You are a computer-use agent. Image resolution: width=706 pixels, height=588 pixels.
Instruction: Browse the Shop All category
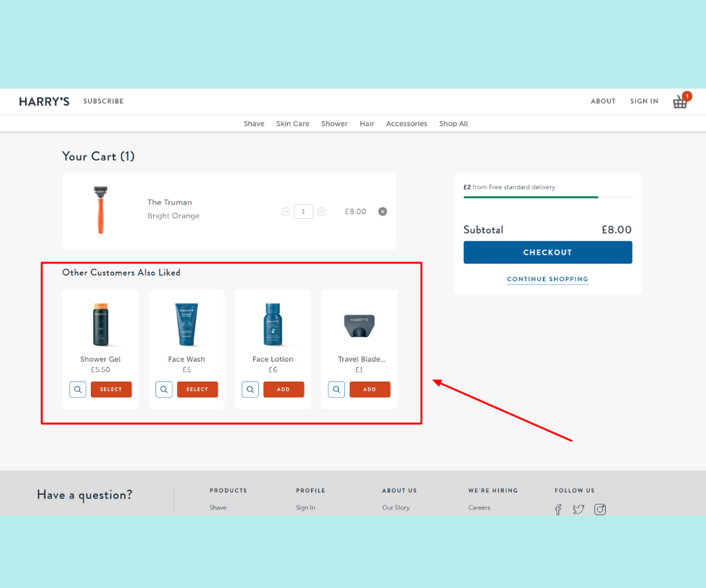coord(453,124)
